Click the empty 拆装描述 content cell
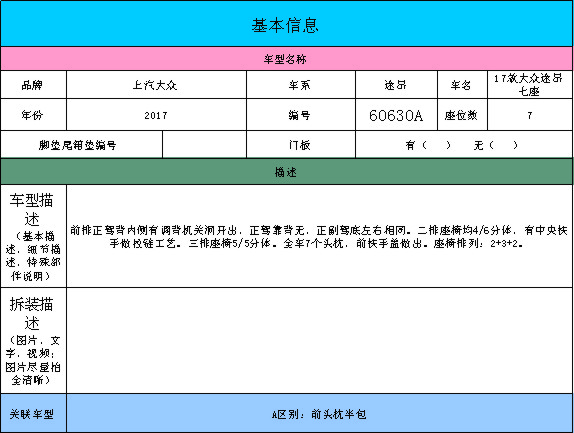 (x=320, y=341)
